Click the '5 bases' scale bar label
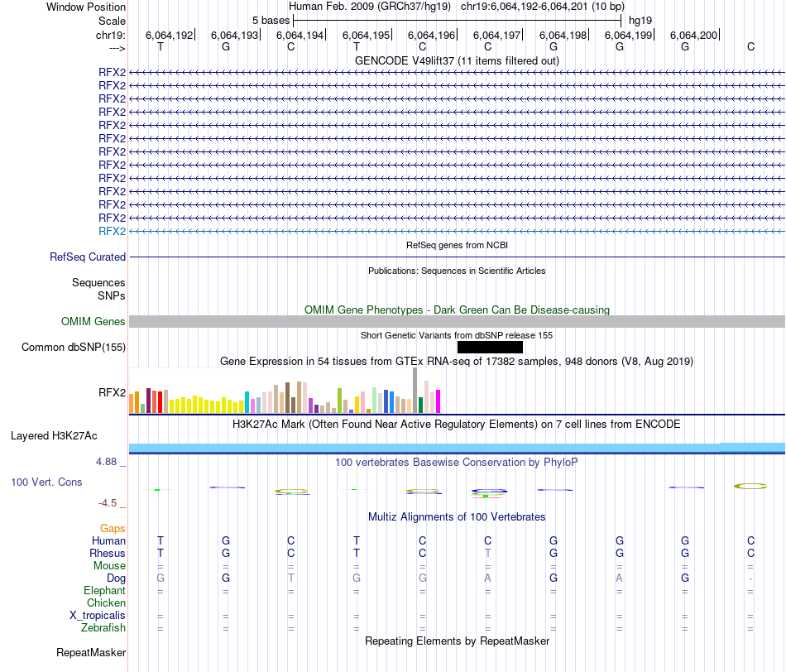The height and width of the screenshot is (672, 786). (x=271, y=21)
